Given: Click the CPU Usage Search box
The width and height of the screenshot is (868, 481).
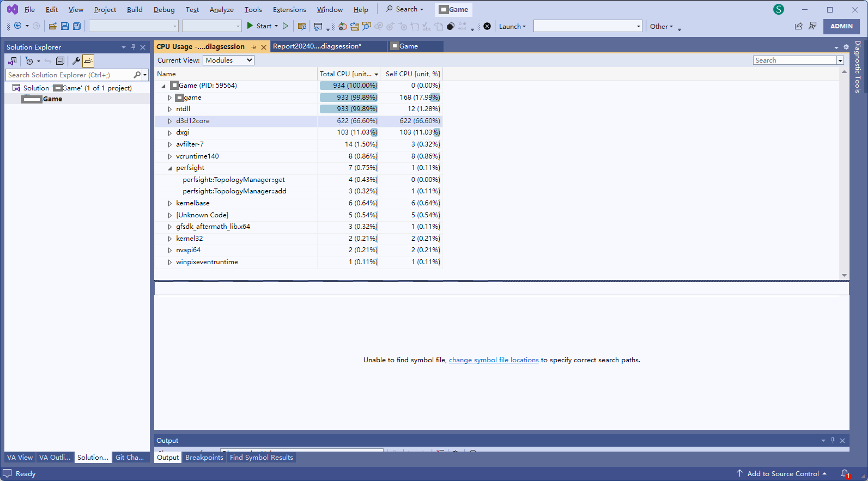Looking at the screenshot, I should coord(795,60).
